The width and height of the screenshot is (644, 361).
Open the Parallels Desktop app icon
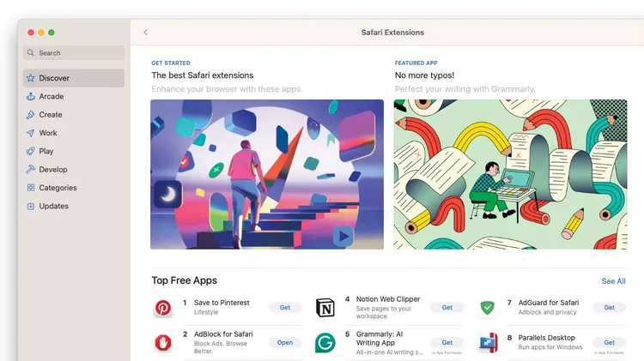[x=488, y=342]
